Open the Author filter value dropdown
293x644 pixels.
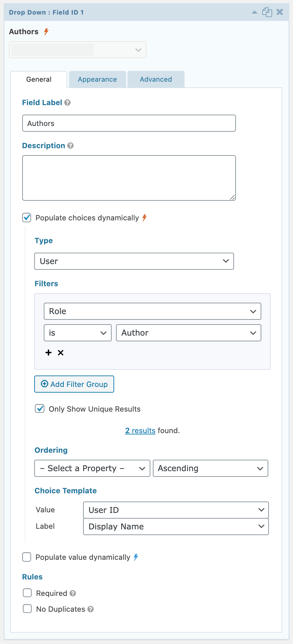tap(189, 333)
